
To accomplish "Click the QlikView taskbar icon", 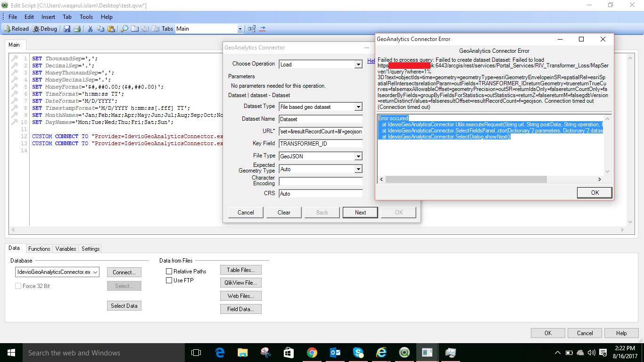I will click(405, 353).
